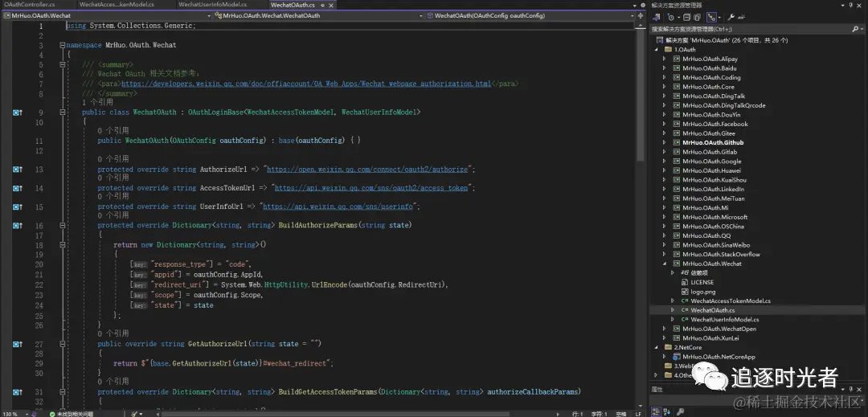Click alphabetical sort icon in Properties panel
The width and height of the screenshot is (868, 417).
tap(667, 411)
